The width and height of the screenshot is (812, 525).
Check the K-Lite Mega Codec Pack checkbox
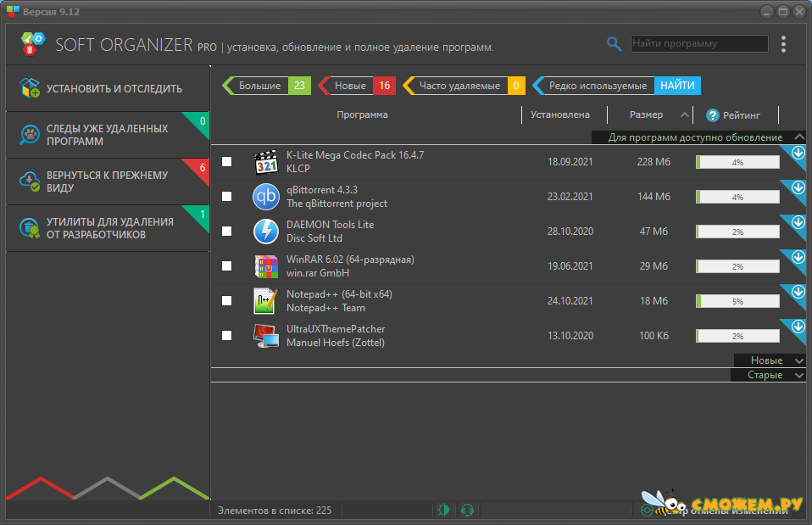(226, 162)
